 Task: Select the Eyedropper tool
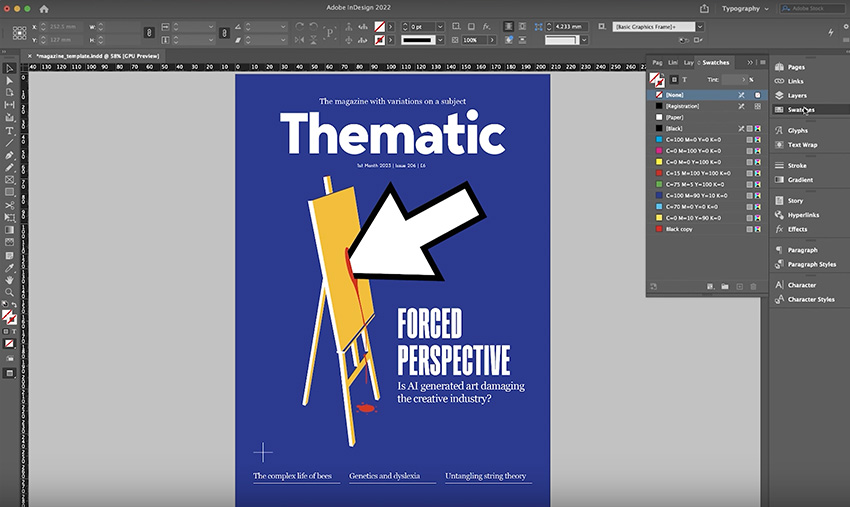click(9, 268)
